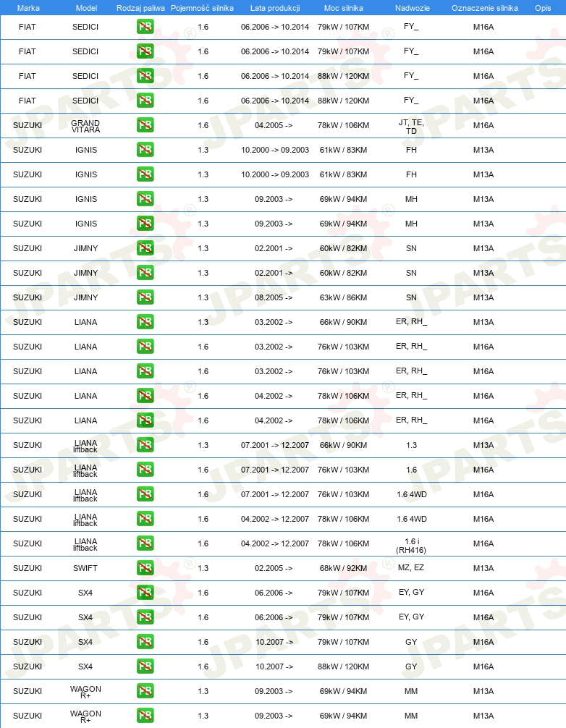
Task: Click the fuel icon in the SX4 88kW / 120KM row
Action: (x=145, y=666)
